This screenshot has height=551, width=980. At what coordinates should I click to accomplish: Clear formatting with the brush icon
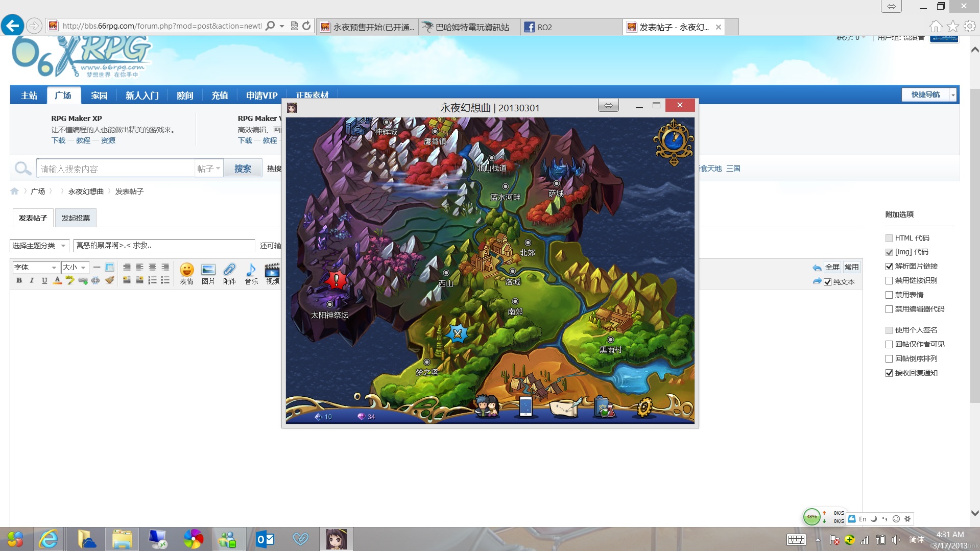tap(109, 280)
